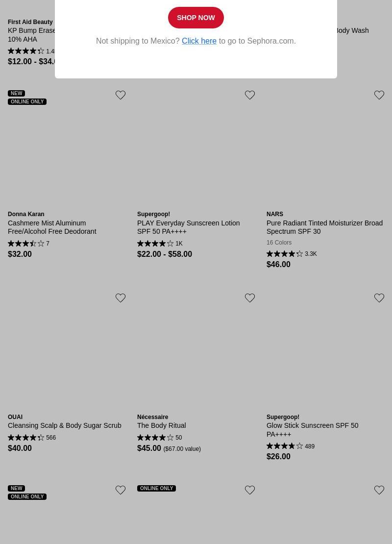The height and width of the screenshot is (544, 392).
Task: Toggle heart on bottom-row NEW badge product
Action: click(121, 490)
